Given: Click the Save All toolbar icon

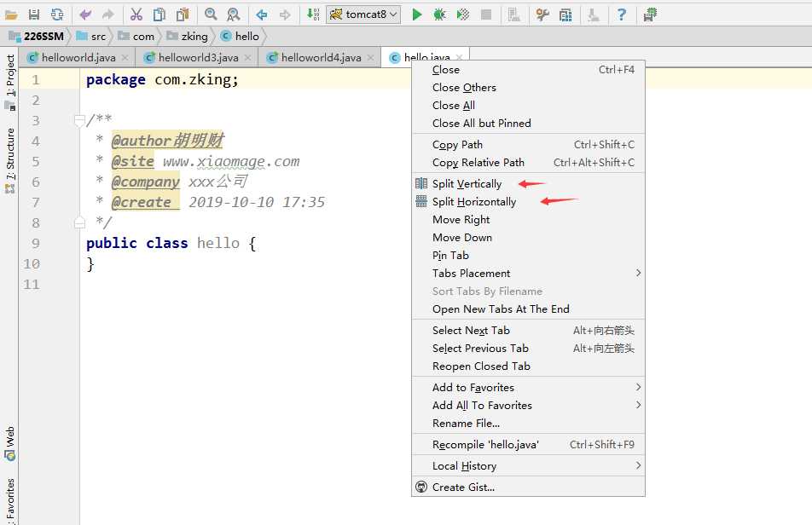Looking at the screenshot, I should point(34,14).
